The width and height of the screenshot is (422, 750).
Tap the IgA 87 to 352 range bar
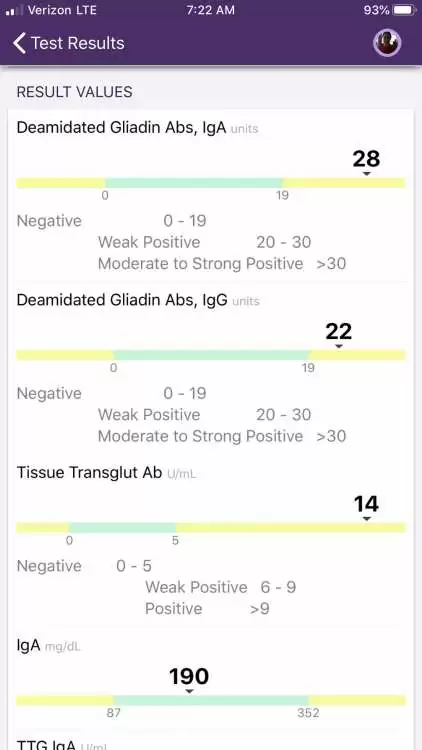(x=211, y=701)
